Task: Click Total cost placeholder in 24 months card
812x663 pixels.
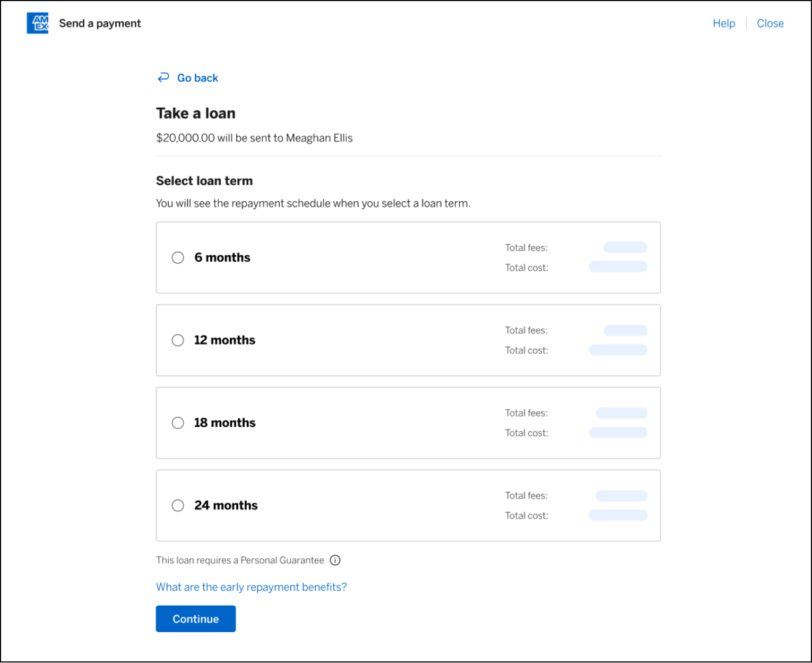Action: point(618,515)
